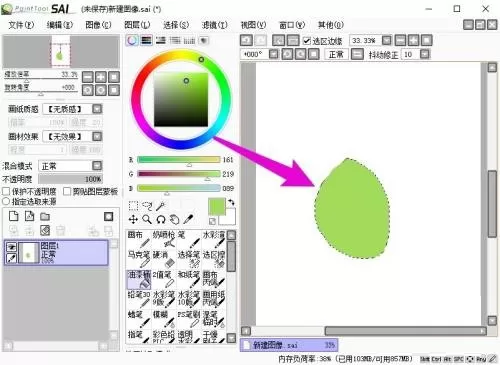Click the navigator canvas thumbnail
This screenshot has height=365, width=500.
[61, 52]
